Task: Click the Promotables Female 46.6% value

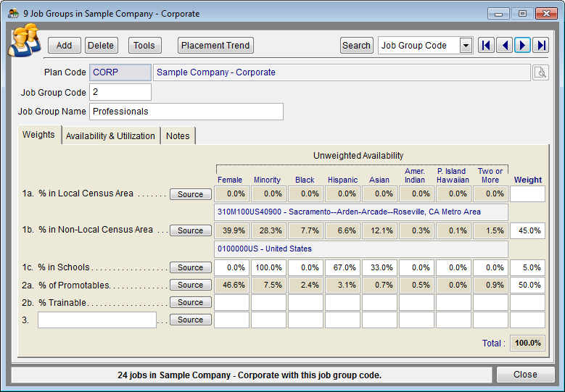Action: pyautogui.click(x=231, y=285)
